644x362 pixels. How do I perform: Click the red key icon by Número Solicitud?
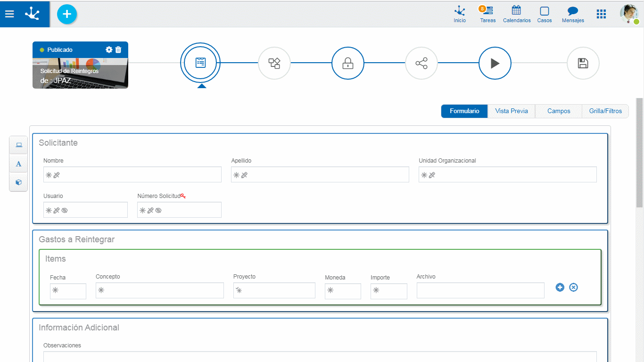[x=183, y=196]
